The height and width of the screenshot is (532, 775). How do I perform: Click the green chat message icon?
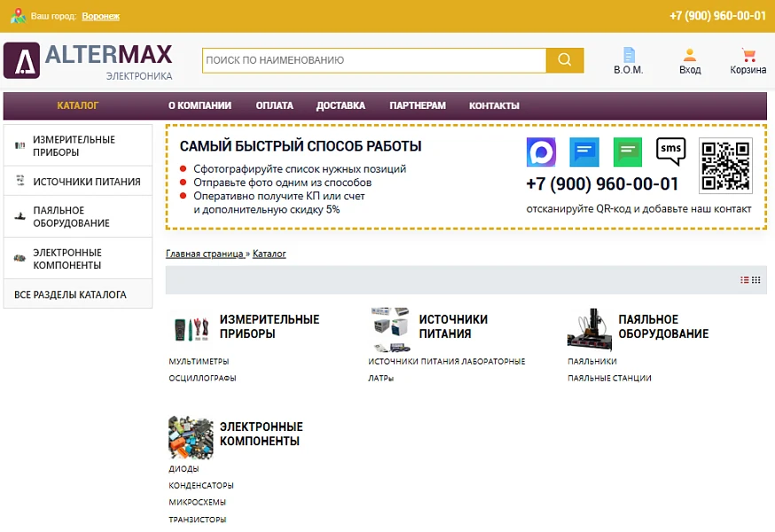click(628, 153)
